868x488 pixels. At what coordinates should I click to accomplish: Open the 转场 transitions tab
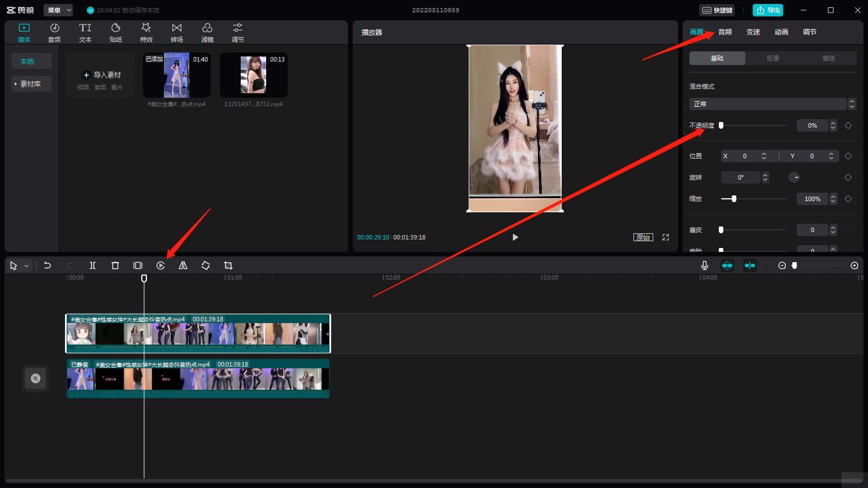click(x=177, y=33)
